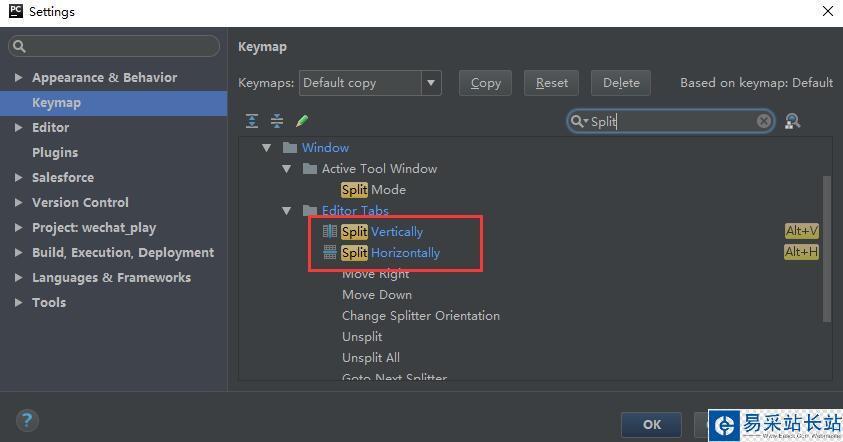
Task: Click the Active Tool Window folder icon
Action: (x=310, y=169)
